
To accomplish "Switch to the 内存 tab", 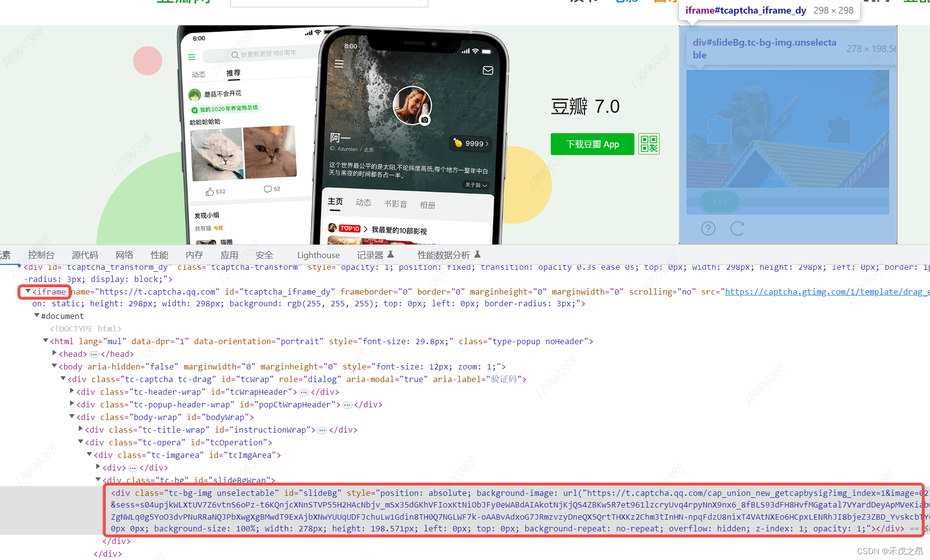I will (x=194, y=255).
